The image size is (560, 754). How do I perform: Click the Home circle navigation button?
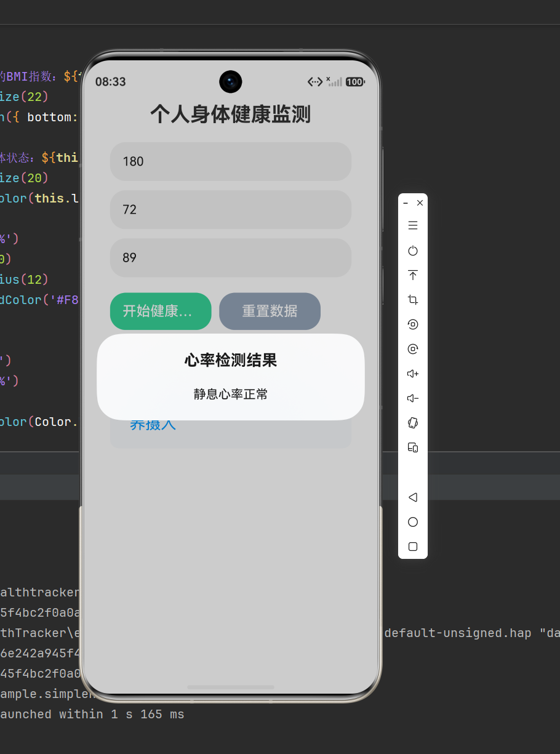pyautogui.click(x=413, y=522)
